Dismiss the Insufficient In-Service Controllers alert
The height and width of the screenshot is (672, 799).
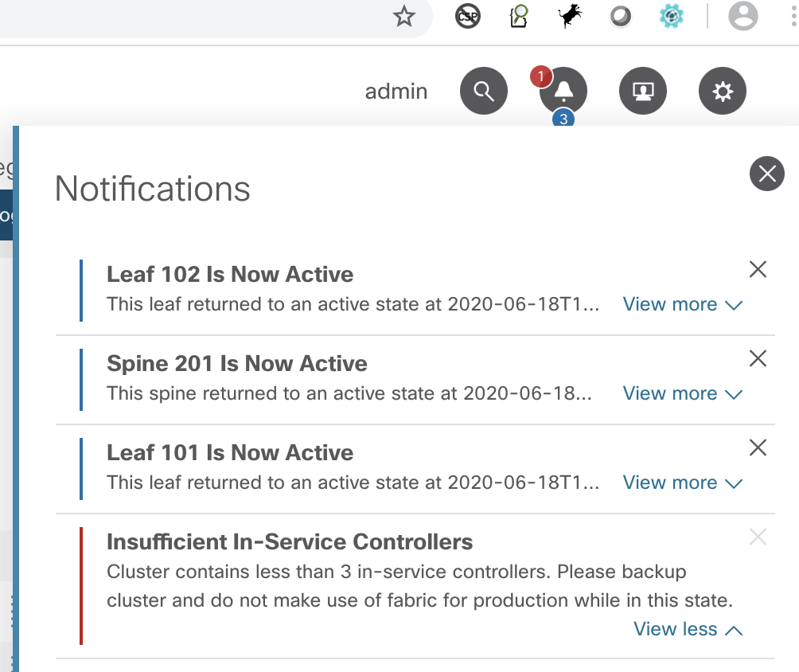click(x=758, y=537)
